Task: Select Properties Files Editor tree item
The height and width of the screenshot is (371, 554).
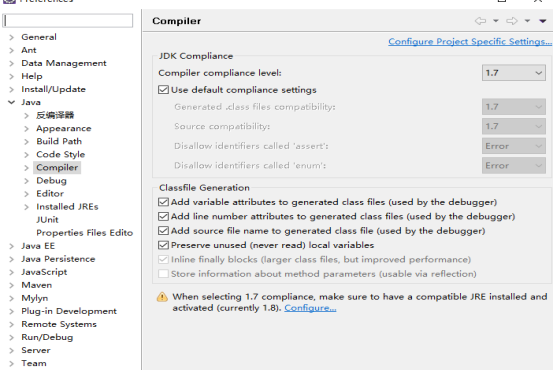Action: (84, 233)
